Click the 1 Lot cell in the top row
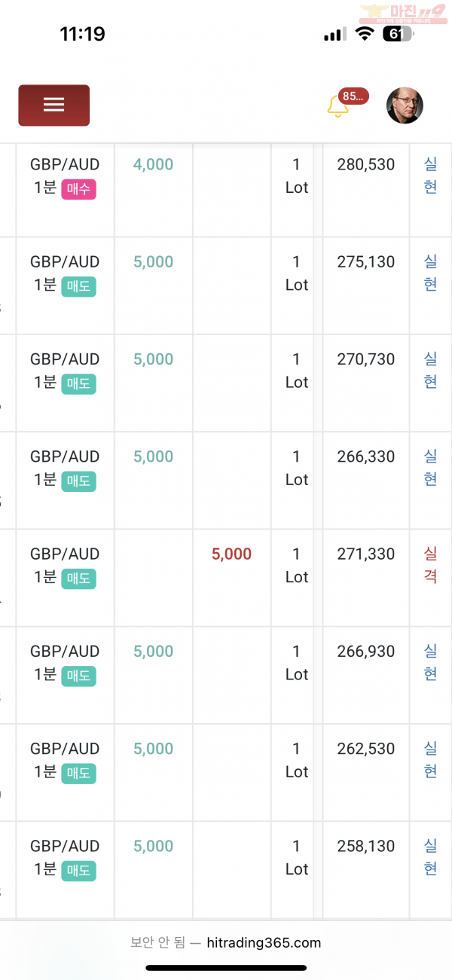 coord(297,176)
